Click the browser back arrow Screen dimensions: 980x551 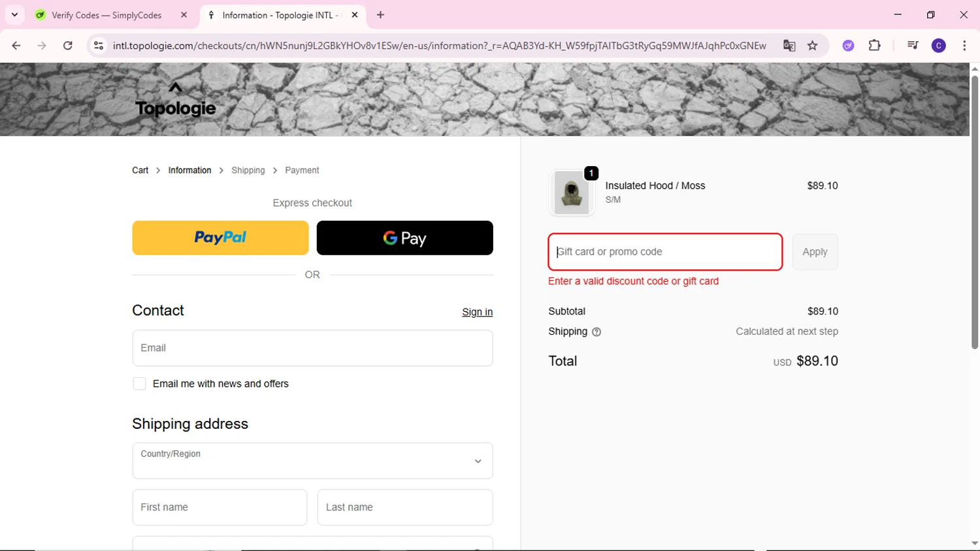pos(16,46)
